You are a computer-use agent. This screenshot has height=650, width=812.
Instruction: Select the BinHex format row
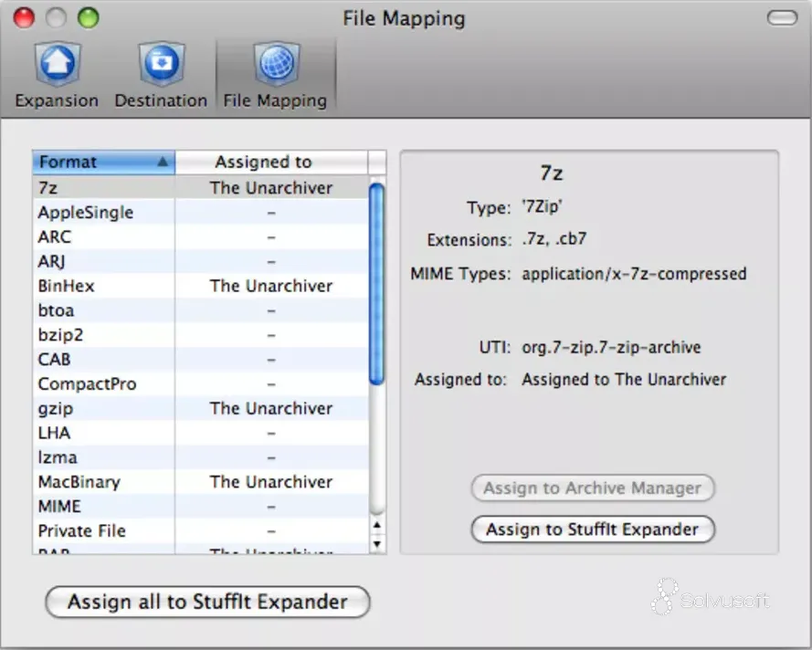(200, 286)
